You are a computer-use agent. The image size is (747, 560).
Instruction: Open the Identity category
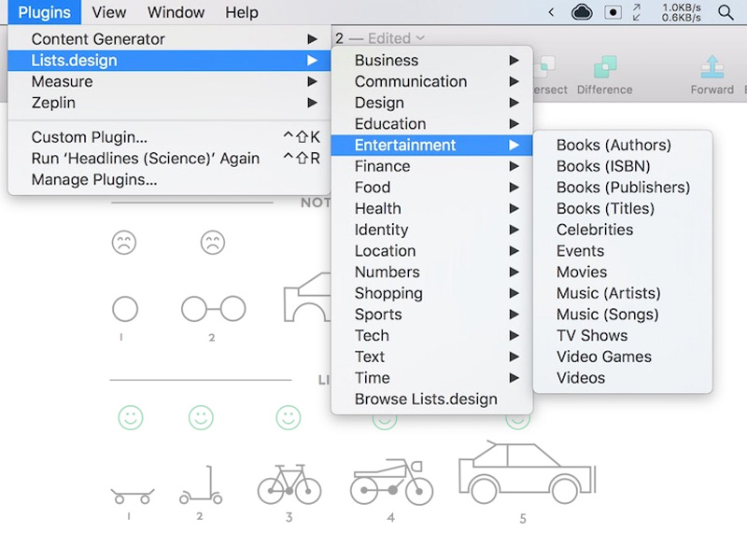(431, 230)
